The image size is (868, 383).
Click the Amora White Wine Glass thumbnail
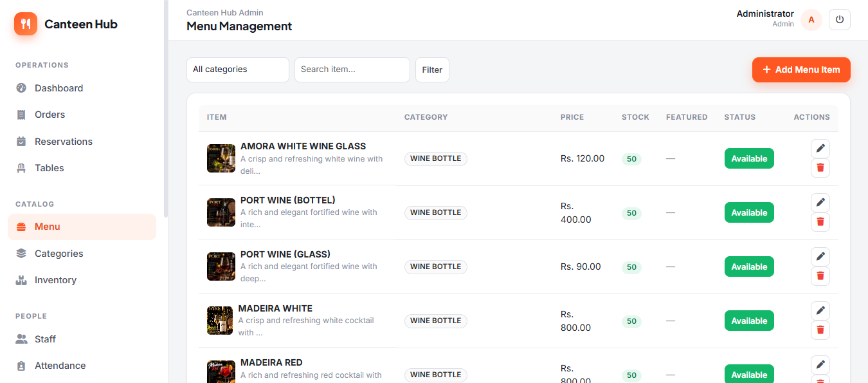[x=221, y=158]
